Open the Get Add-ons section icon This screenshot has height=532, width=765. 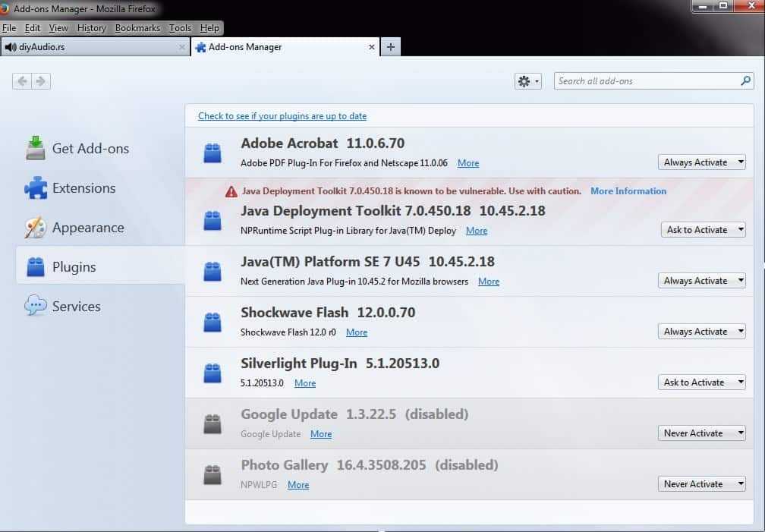pos(36,149)
